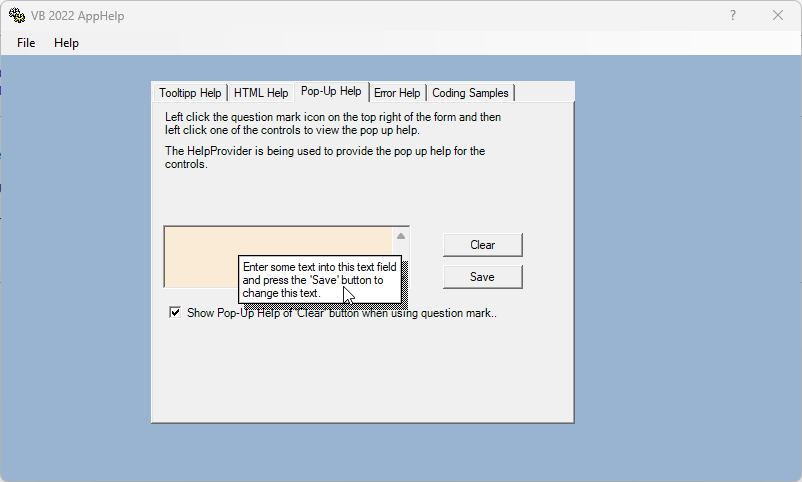Screen dimensions: 802x482
Task: Click the Save button
Action: pyautogui.click(x=483, y=277)
